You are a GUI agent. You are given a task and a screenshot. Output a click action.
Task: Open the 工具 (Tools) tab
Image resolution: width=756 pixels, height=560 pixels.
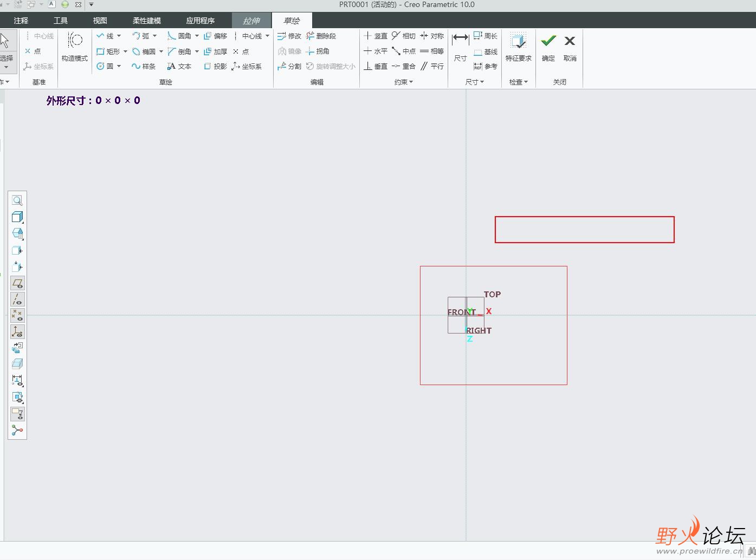61,21
